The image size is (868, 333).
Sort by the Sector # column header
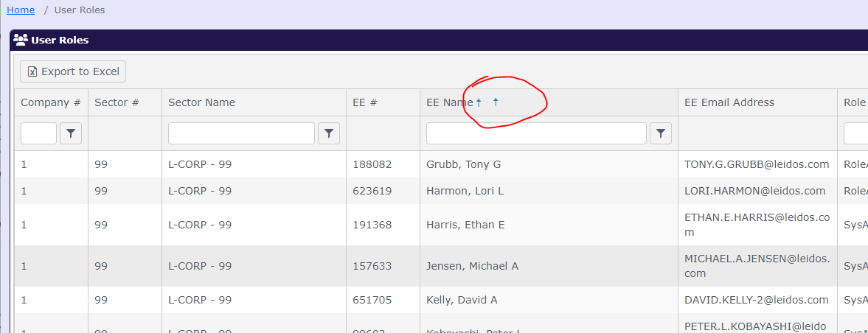(117, 102)
